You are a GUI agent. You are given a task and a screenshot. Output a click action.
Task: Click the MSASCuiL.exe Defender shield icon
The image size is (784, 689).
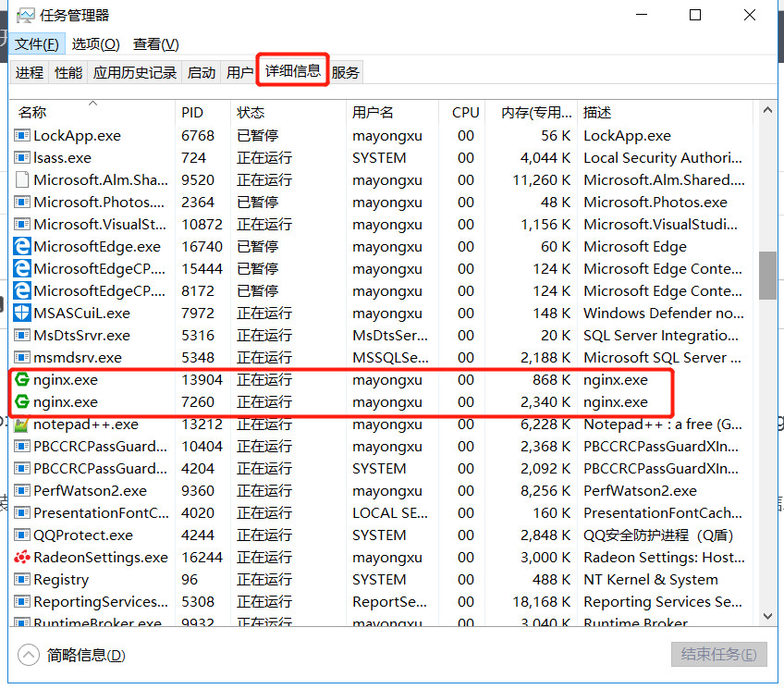point(21,313)
